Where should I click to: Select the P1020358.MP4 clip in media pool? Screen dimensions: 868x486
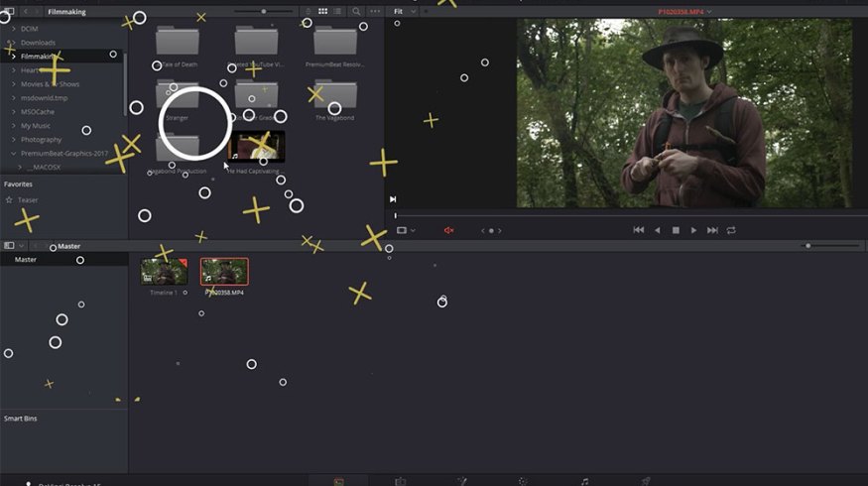point(224,272)
